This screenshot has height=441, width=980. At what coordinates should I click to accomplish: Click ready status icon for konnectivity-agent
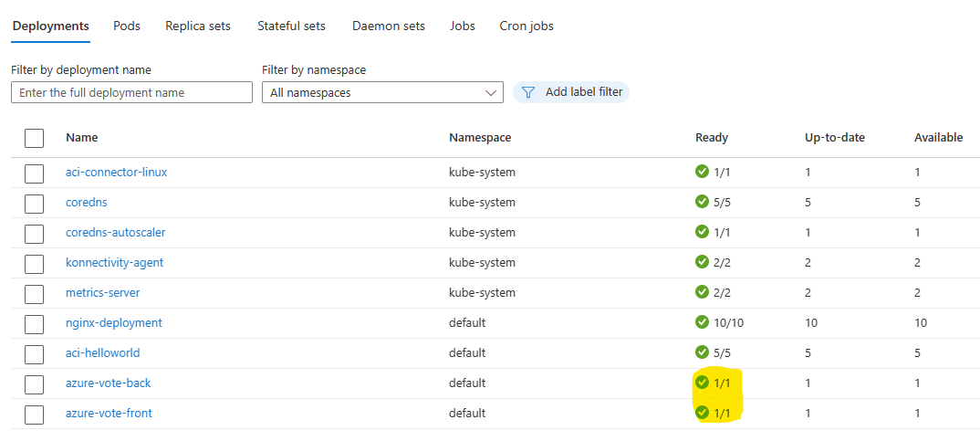(x=702, y=261)
